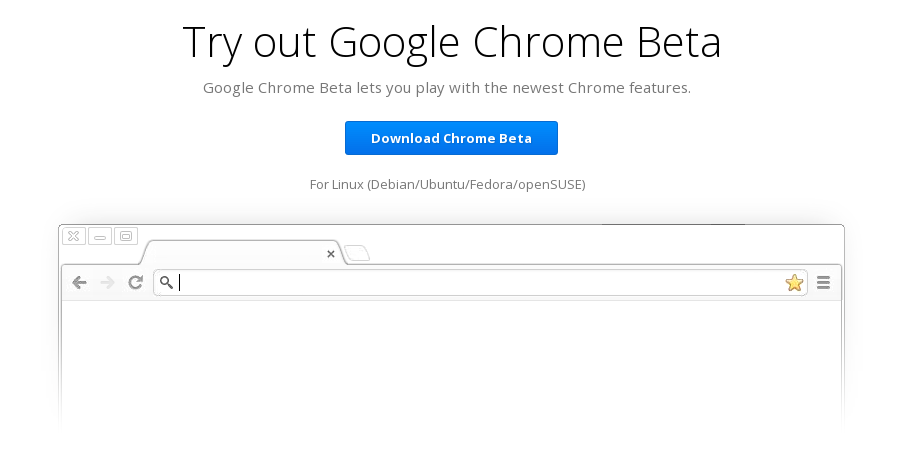Click the window close X button

point(74,236)
